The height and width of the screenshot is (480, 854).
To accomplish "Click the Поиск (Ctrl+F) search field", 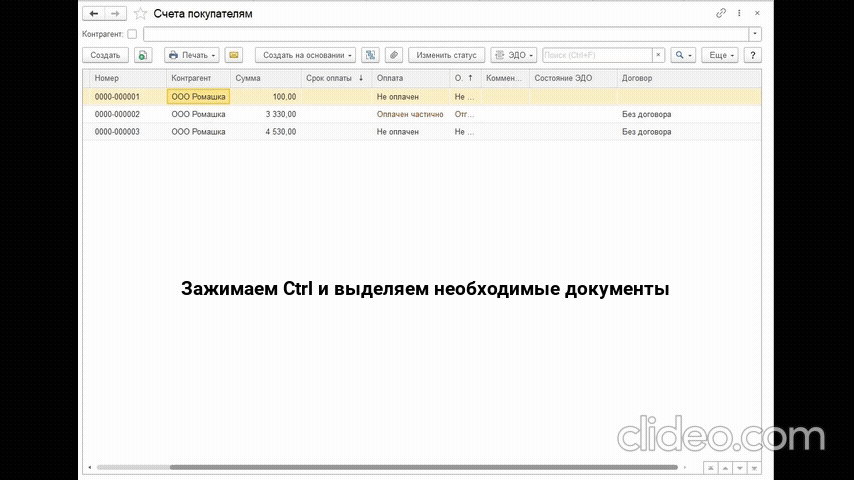I will [597, 55].
